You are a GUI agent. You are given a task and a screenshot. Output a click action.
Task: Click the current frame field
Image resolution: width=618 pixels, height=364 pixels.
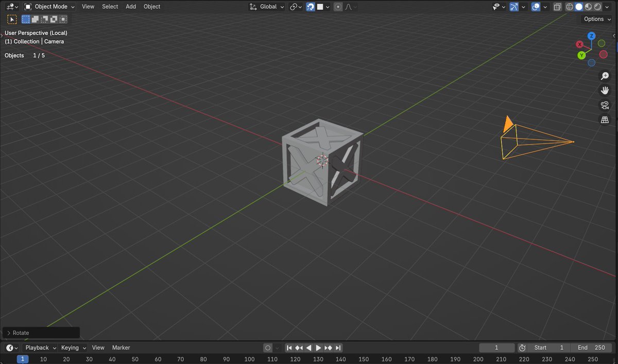pos(497,348)
